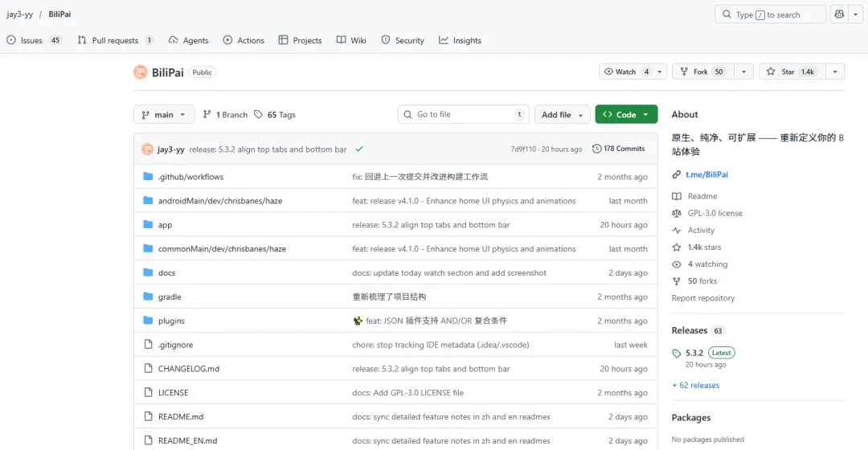Click the link icon beside t.me/BiliPai
This screenshot has height=450, width=868.
[x=677, y=174]
